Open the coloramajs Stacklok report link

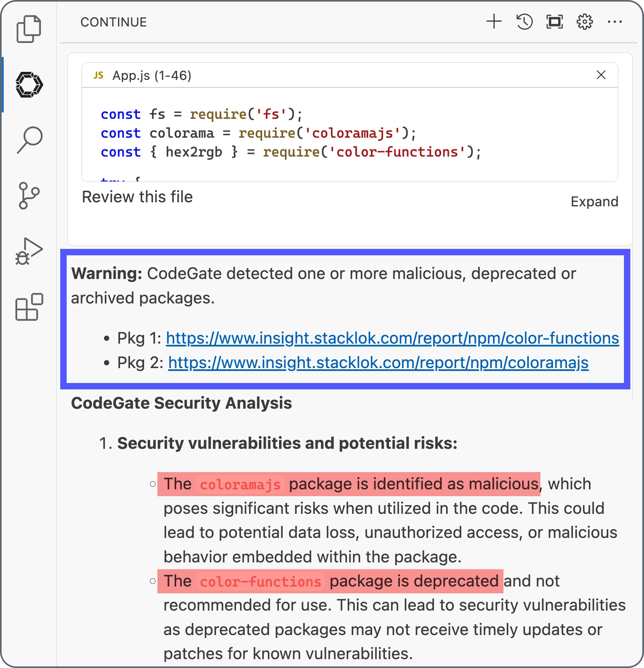click(x=378, y=363)
